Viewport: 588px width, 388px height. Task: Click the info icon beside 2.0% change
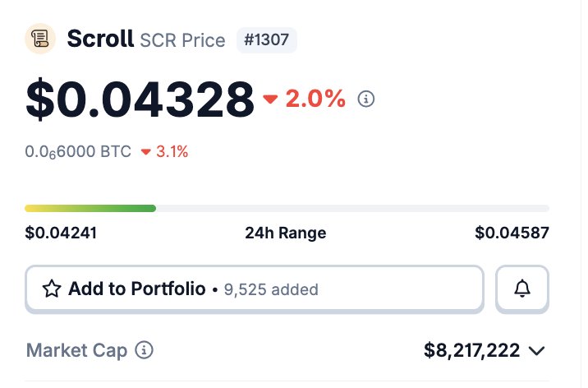coord(367,99)
